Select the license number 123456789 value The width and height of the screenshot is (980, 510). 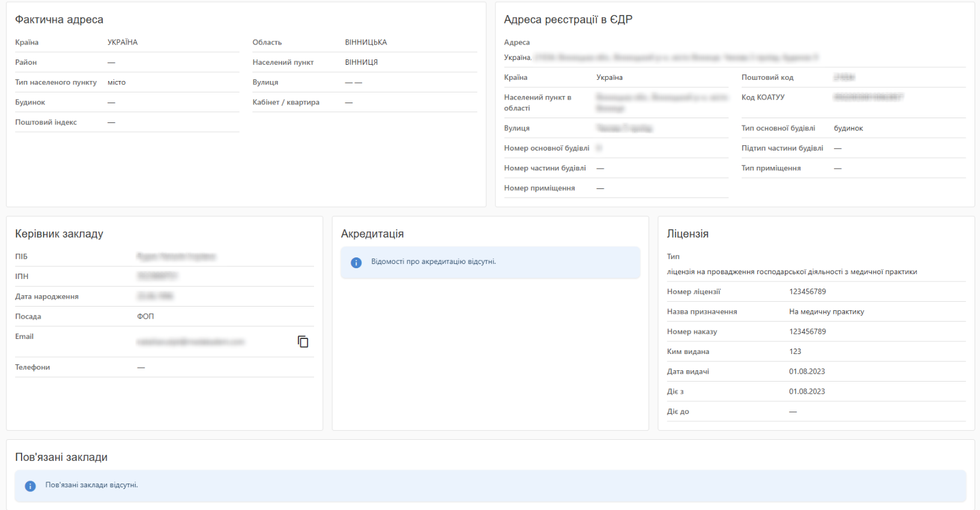click(807, 292)
